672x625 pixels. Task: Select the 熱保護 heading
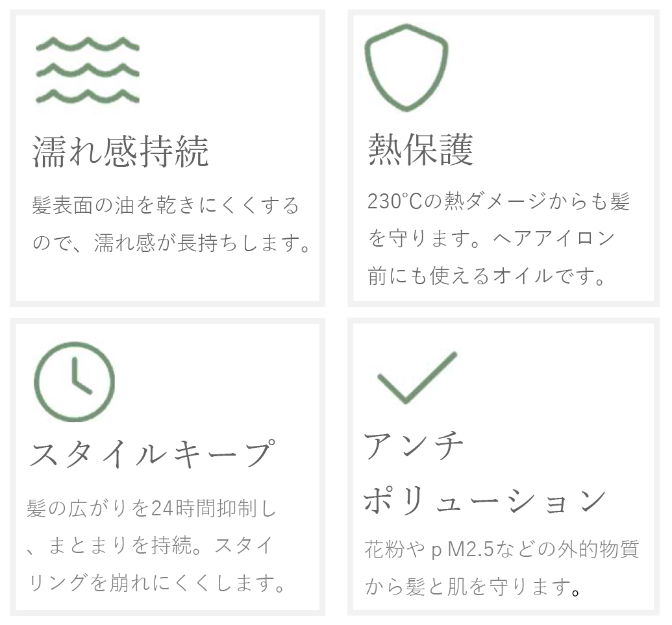(x=421, y=149)
